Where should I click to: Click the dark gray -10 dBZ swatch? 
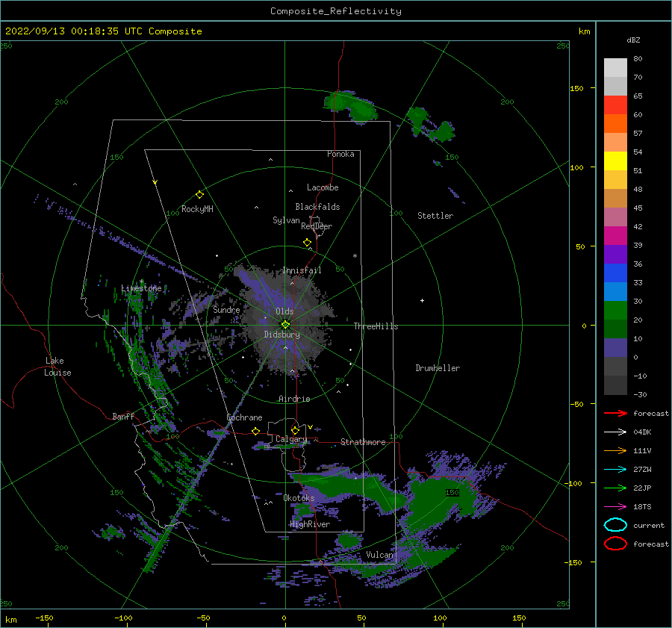point(615,366)
